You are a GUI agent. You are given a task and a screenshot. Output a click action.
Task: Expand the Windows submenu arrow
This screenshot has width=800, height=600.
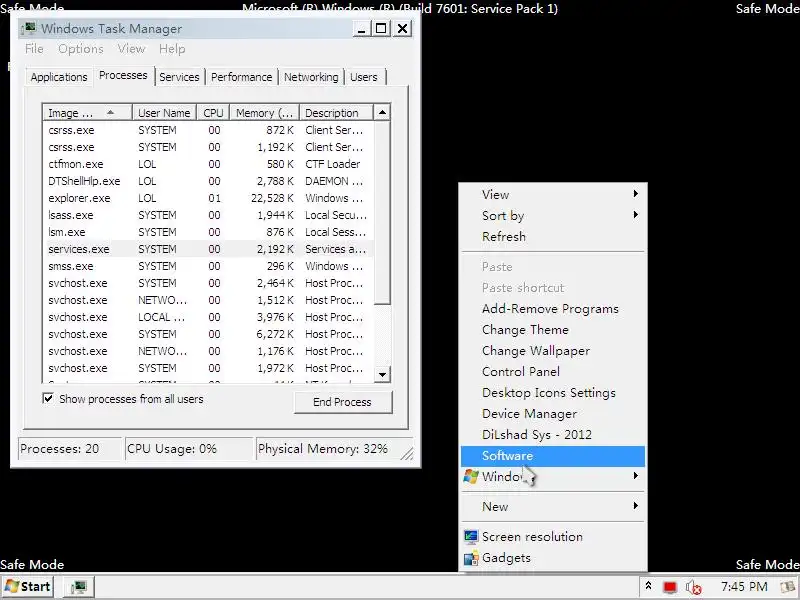point(636,476)
